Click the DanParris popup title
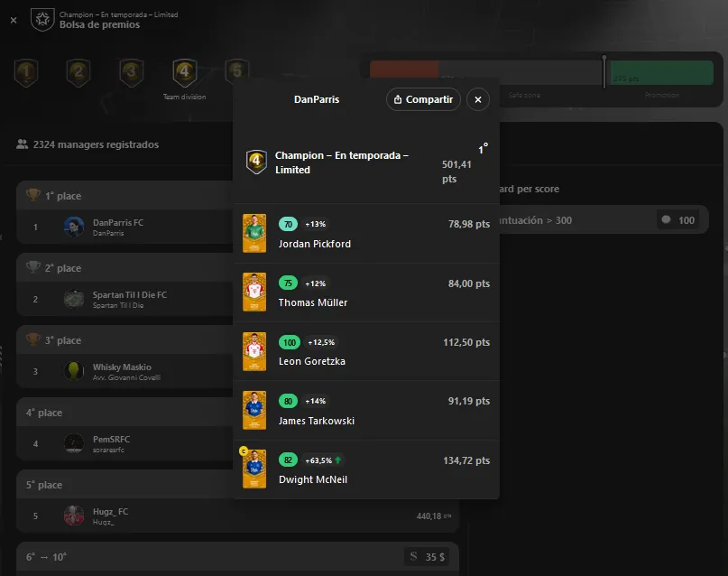This screenshot has width=728, height=576. click(317, 99)
